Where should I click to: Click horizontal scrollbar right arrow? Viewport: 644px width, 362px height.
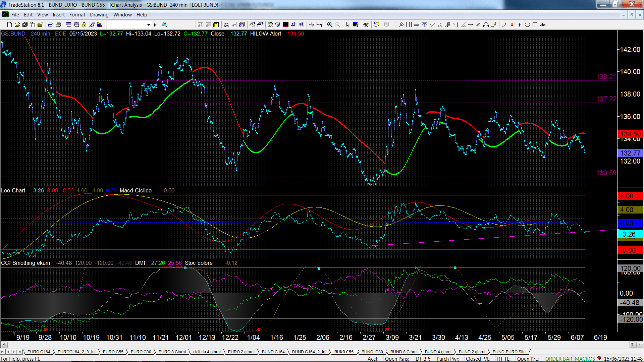point(640,345)
